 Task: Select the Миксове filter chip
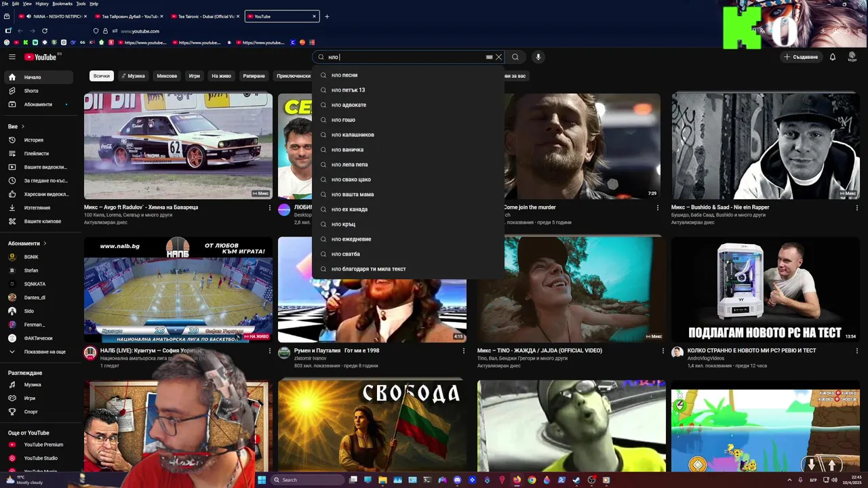[x=167, y=76]
